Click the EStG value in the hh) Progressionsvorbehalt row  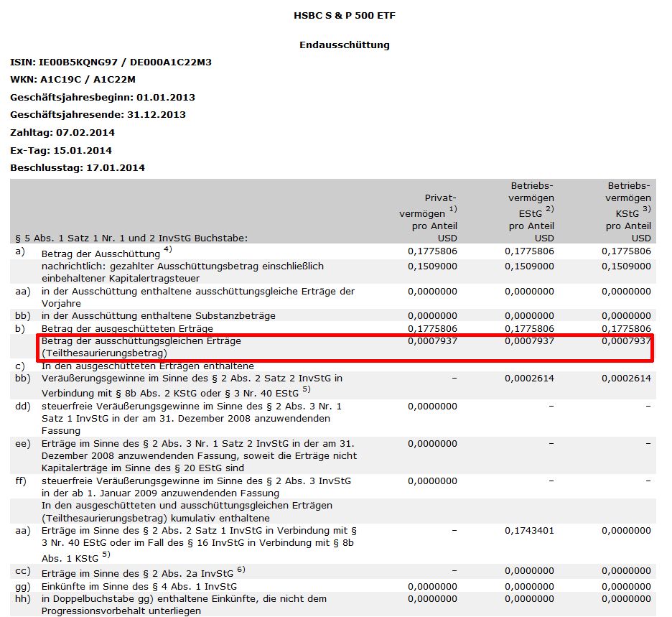tap(529, 599)
